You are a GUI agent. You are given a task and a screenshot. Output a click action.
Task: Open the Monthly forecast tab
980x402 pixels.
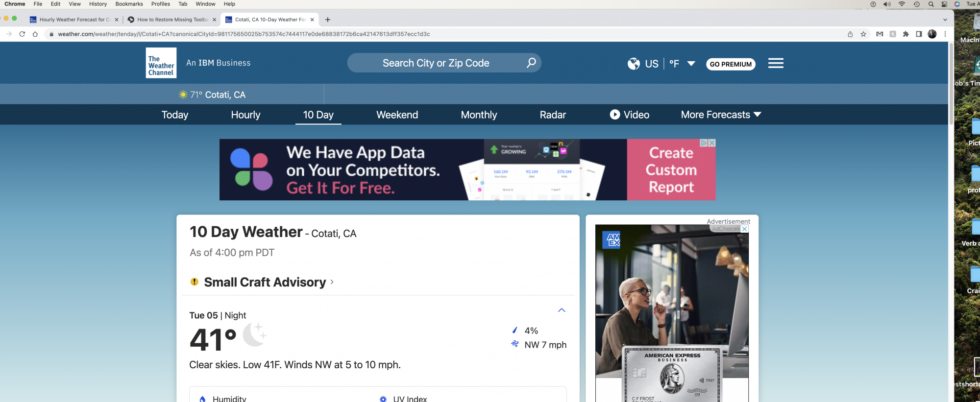(x=479, y=115)
